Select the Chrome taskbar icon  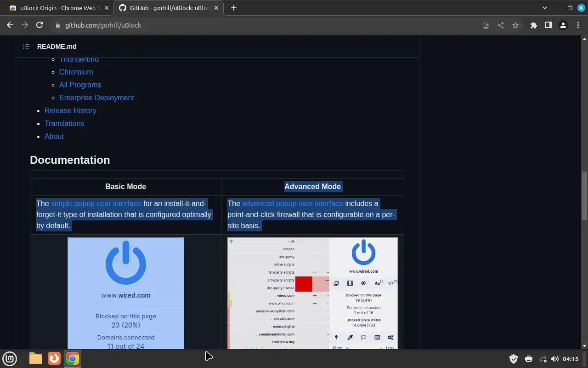tap(73, 358)
